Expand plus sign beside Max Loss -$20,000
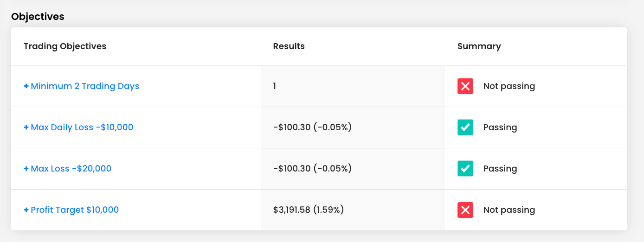Viewport: 644px width, 242px height. [x=26, y=169]
